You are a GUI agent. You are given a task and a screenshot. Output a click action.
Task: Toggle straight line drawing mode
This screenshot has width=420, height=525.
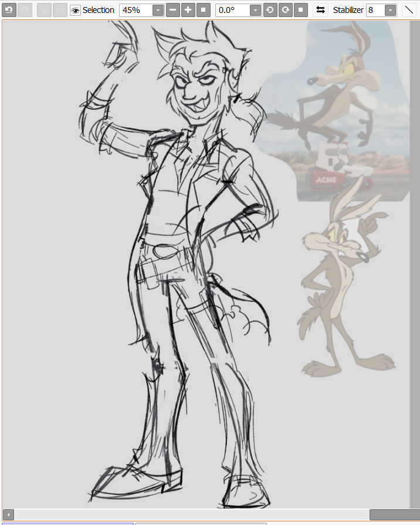[x=409, y=10]
